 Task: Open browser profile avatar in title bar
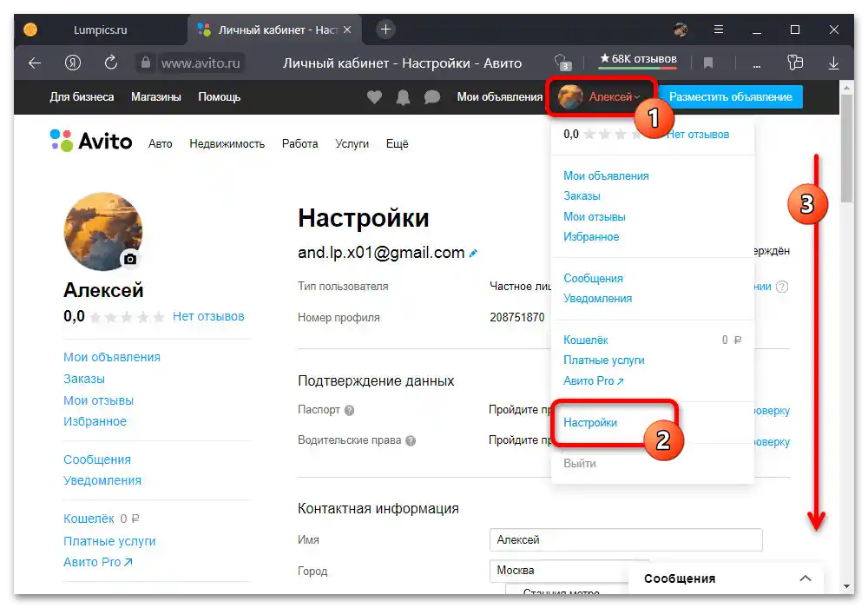pyautogui.click(x=681, y=30)
